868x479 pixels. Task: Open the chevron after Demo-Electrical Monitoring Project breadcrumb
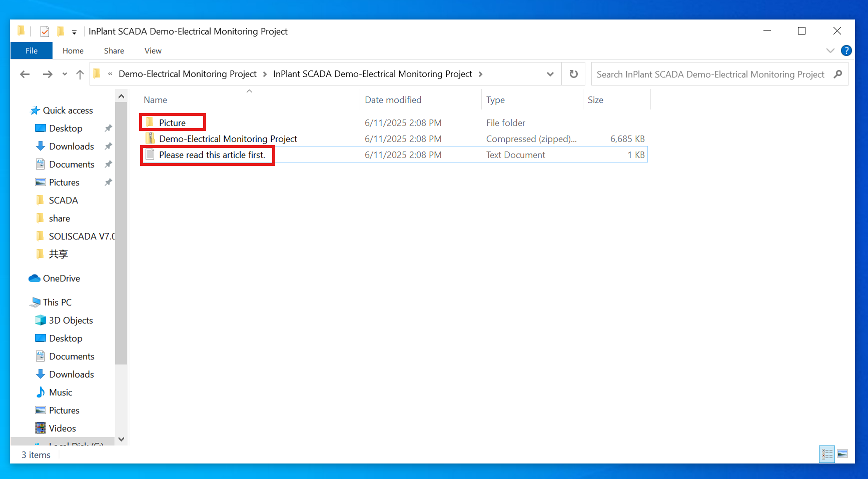265,74
